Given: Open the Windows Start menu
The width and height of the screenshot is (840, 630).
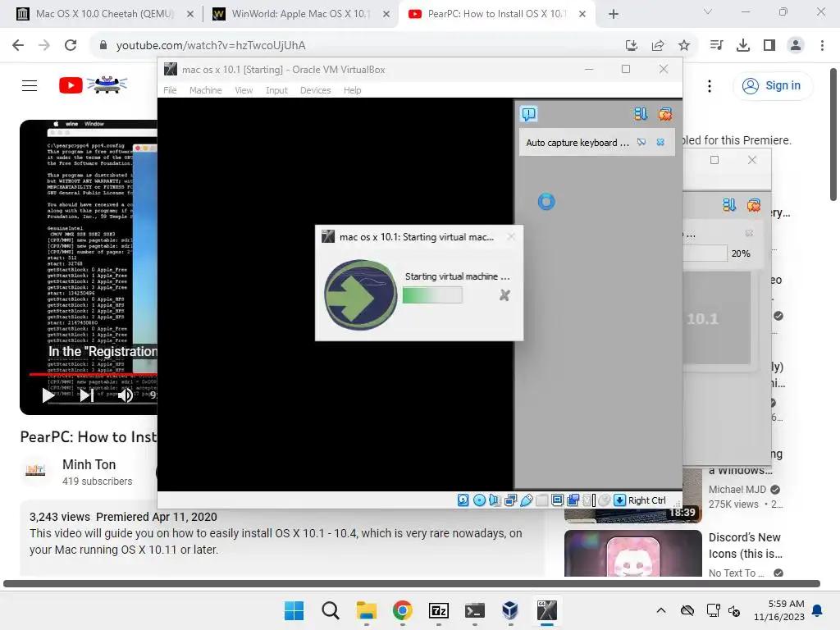Looking at the screenshot, I should pos(294,610).
